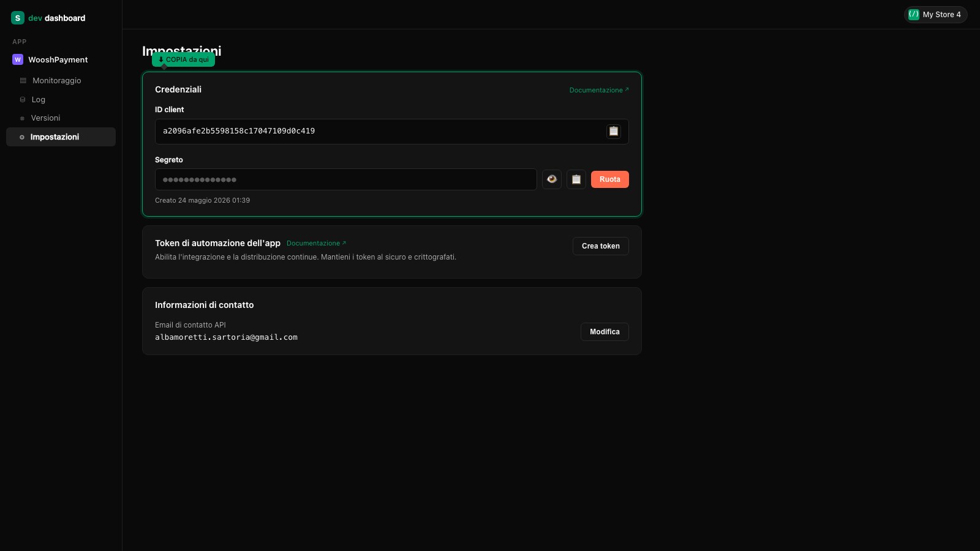The image size is (980, 551).
Task: Click the 'Informazioni di contatto' heading
Action: pos(204,305)
